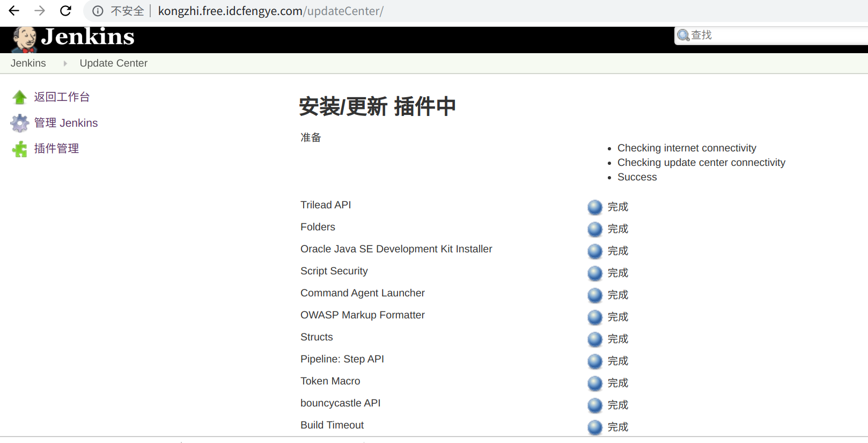Open the 管理 Jenkins link
Viewport: 868px width, 443px height.
tap(66, 123)
